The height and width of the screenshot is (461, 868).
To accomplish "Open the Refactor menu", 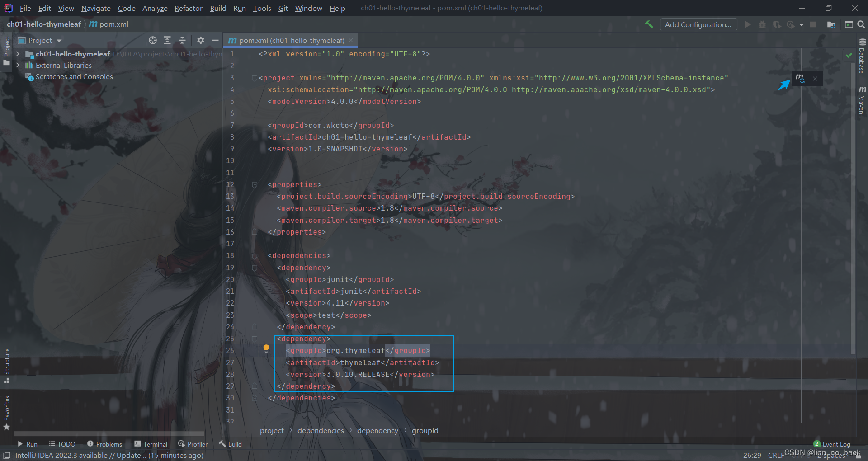I will pyautogui.click(x=188, y=8).
